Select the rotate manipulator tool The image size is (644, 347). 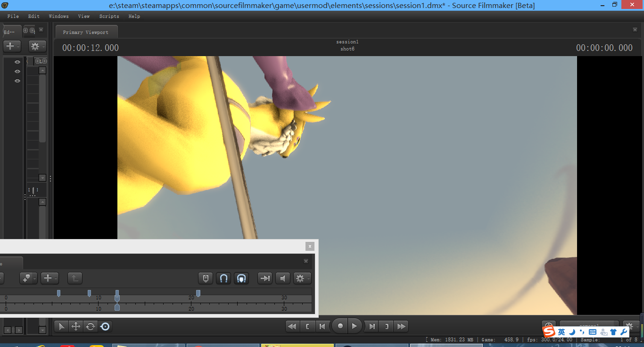click(x=90, y=326)
